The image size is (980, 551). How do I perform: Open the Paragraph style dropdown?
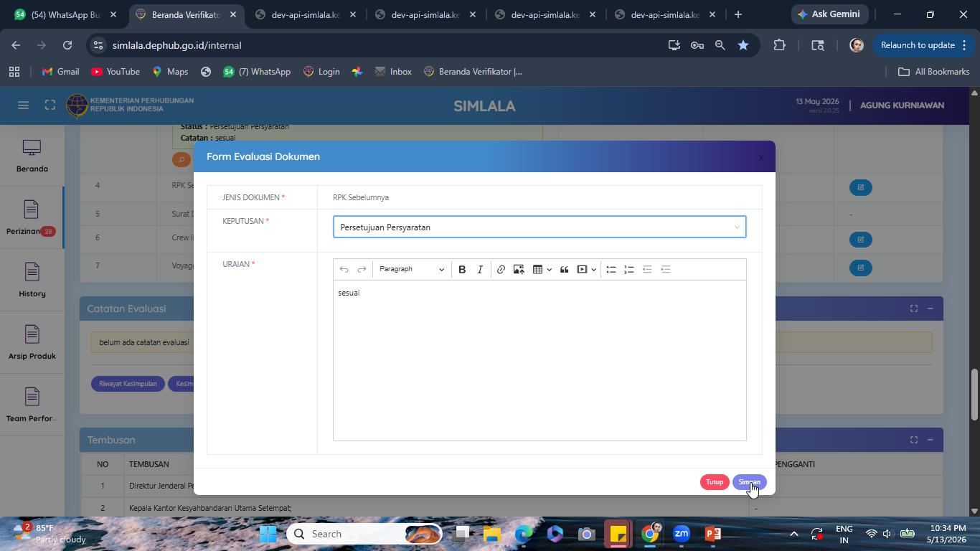411,269
